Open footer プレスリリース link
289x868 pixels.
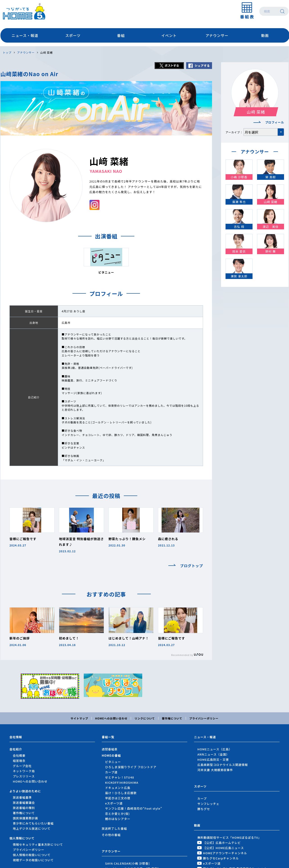(x=24, y=776)
